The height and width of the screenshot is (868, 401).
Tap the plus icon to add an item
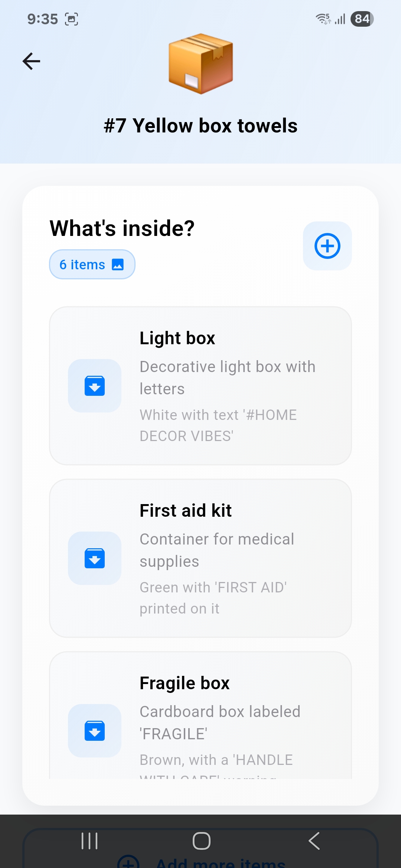(x=327, y=246)
